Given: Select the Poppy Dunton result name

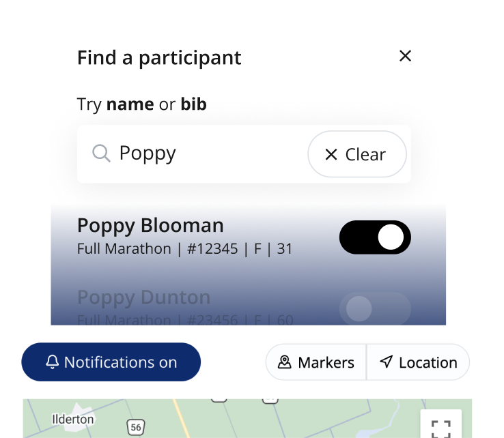Looking at the screenshot, I should (x=143, y=298).
